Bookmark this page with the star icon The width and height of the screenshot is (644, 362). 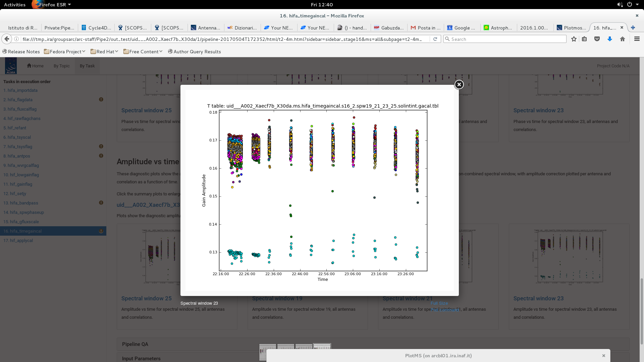pyautogui.click(x=574, y=39)
